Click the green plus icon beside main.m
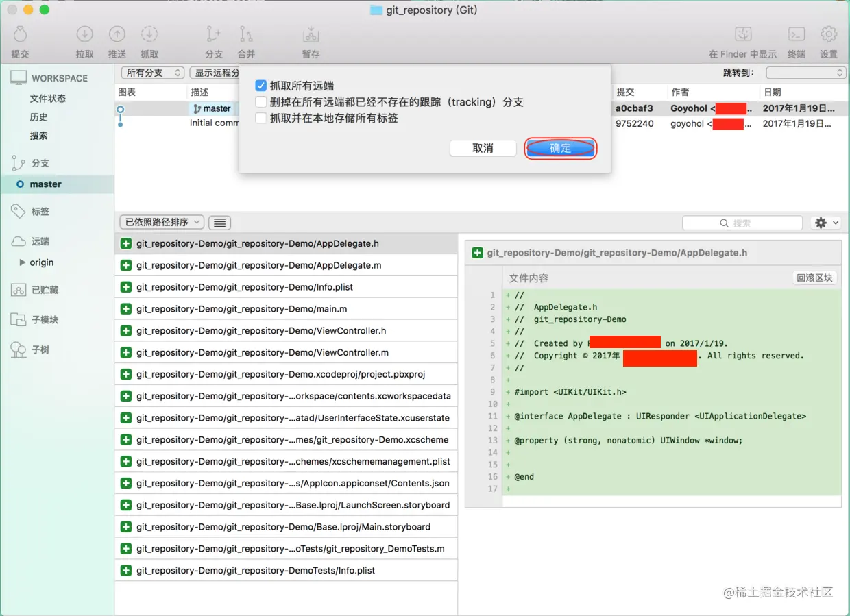 click(126, 309)
